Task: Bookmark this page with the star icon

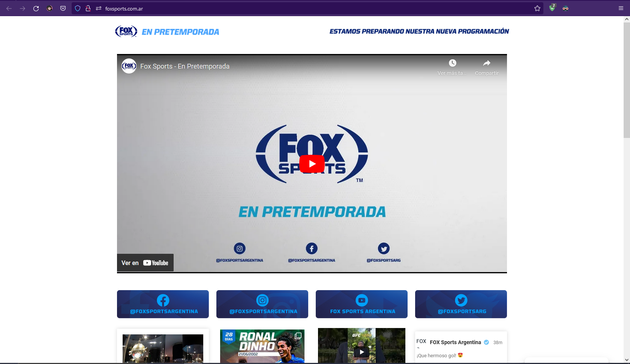Action: (537, 8)
